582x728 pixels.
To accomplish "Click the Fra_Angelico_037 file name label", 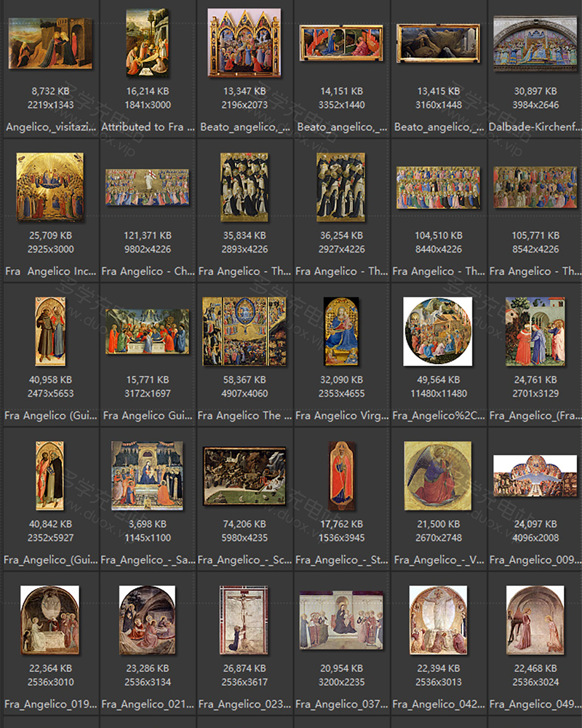I will 341,704.
